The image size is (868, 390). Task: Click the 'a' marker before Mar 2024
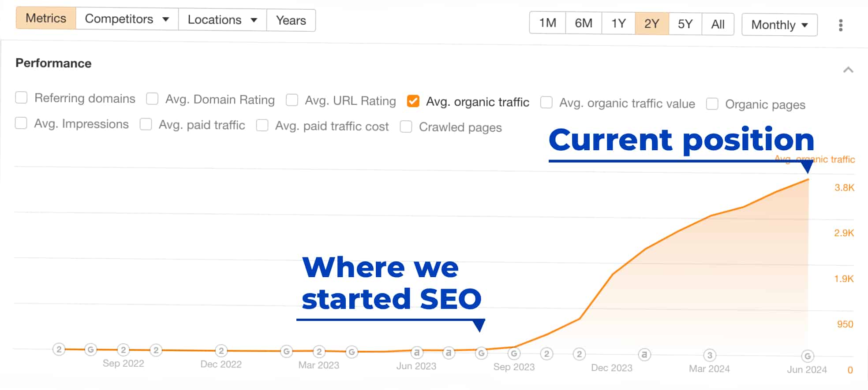coord(644,354)
